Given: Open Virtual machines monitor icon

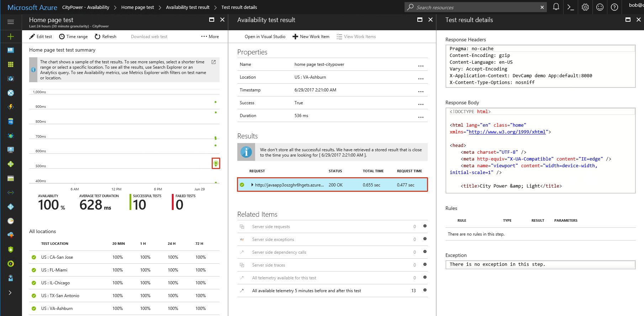Looking at the screenshot, I should click(x=11, y=150).
